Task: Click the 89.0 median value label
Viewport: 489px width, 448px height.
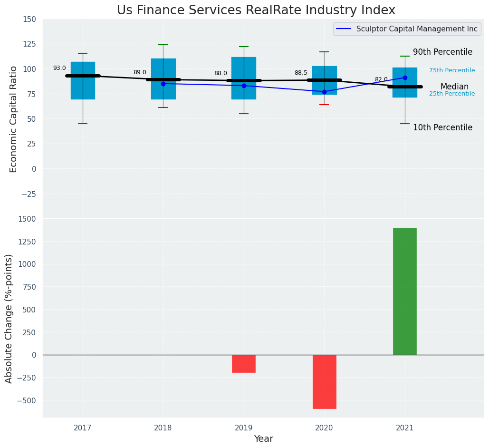Action: coord(140,73)
